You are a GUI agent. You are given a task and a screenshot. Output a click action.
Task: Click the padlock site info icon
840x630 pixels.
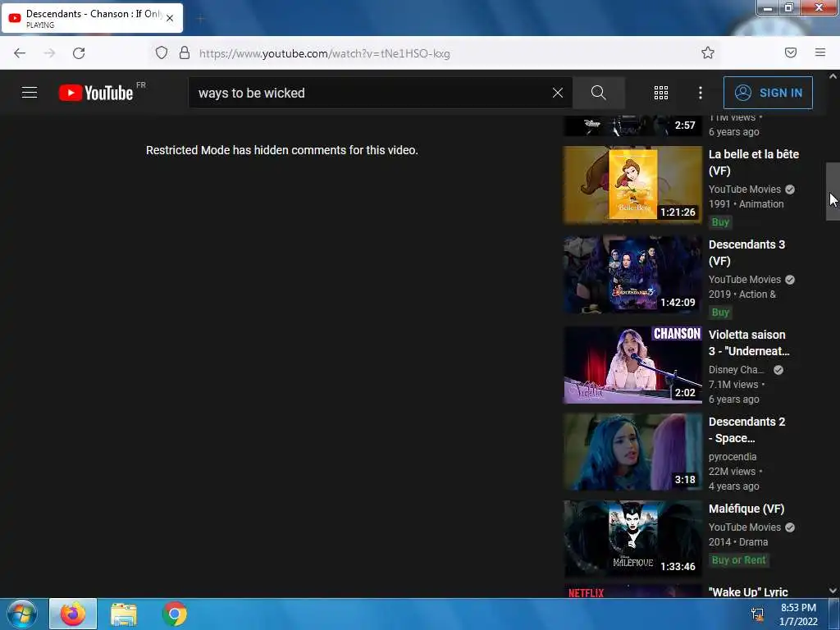click(x=185, y=52)
